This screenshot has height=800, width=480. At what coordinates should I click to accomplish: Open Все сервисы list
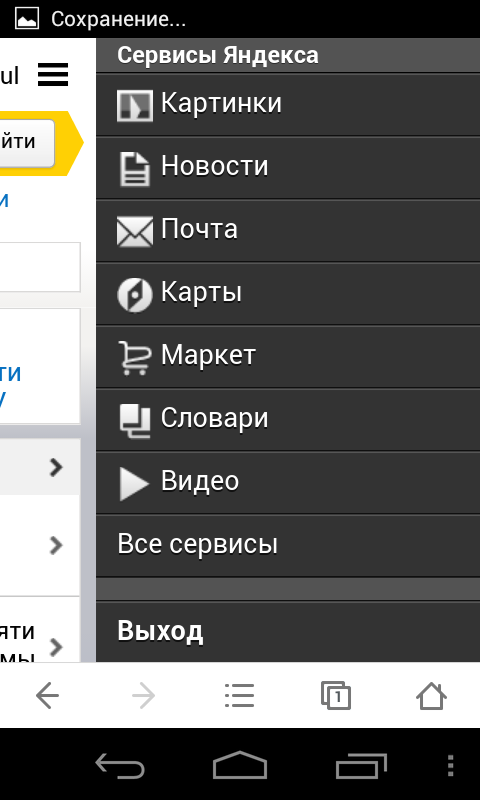tap(288, 545)
